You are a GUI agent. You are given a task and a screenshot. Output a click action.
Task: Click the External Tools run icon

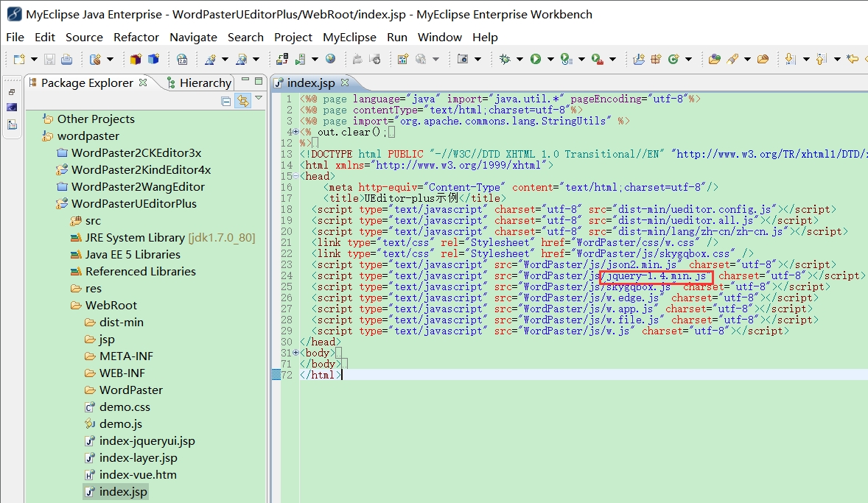(597, 59)
